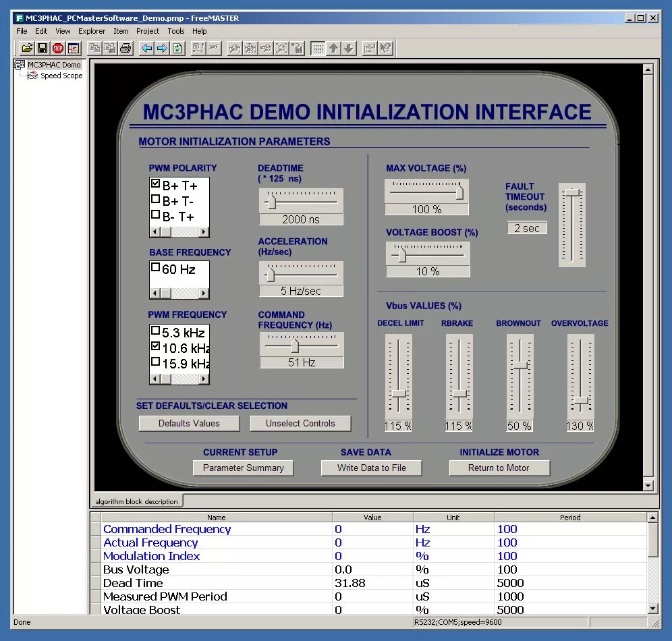
Task: Click the Unselect Controls button
Action: [x=300, y=423]
